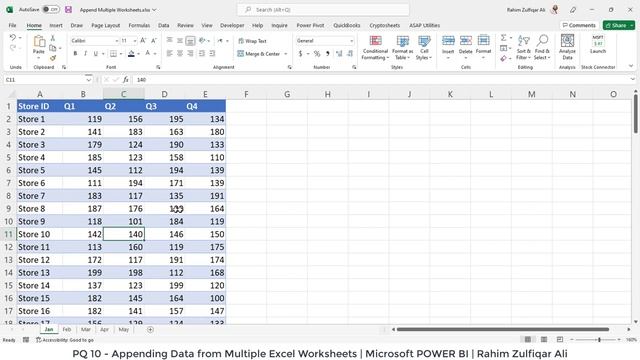Click the Name Box showing C11
The width and height of the screenshot is (640, 360).
44,80
